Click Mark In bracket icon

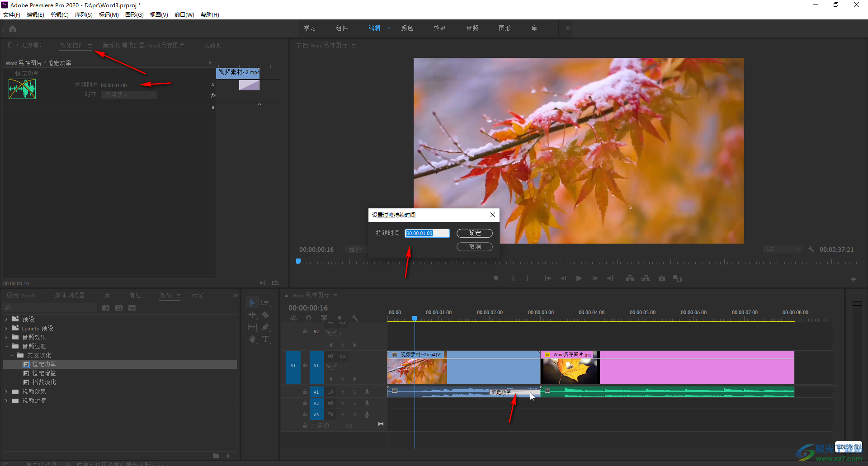513,278
